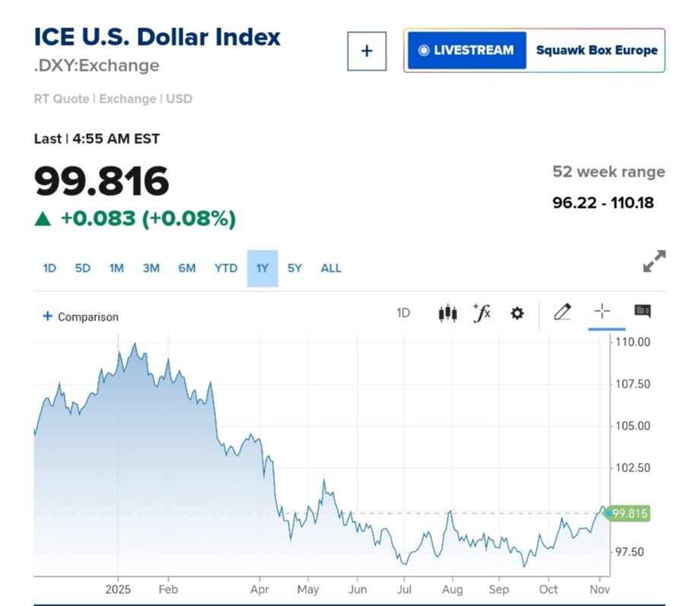Select the pencil drawing tool
Viewport: 700px width, 606px height.
(x=562, y=311)
